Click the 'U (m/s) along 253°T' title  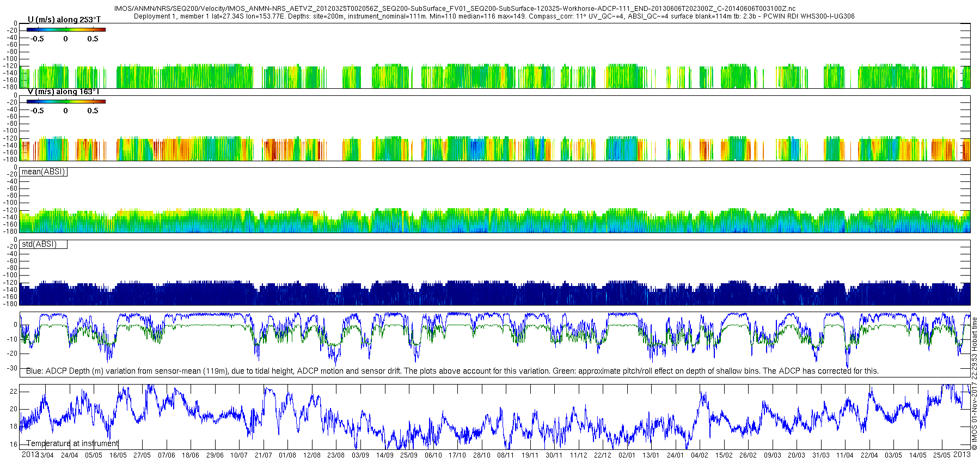pyautogui.click(x=64, y=20)
